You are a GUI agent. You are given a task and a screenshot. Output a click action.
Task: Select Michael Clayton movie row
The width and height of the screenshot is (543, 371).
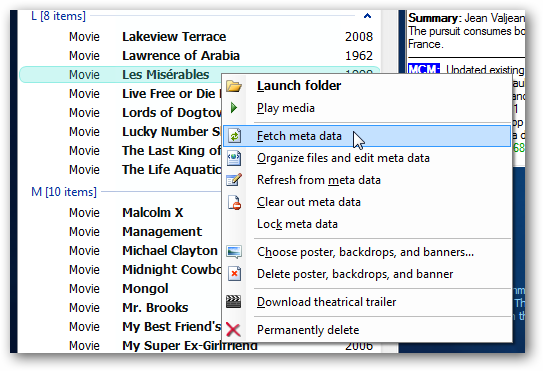pos(121,250)
